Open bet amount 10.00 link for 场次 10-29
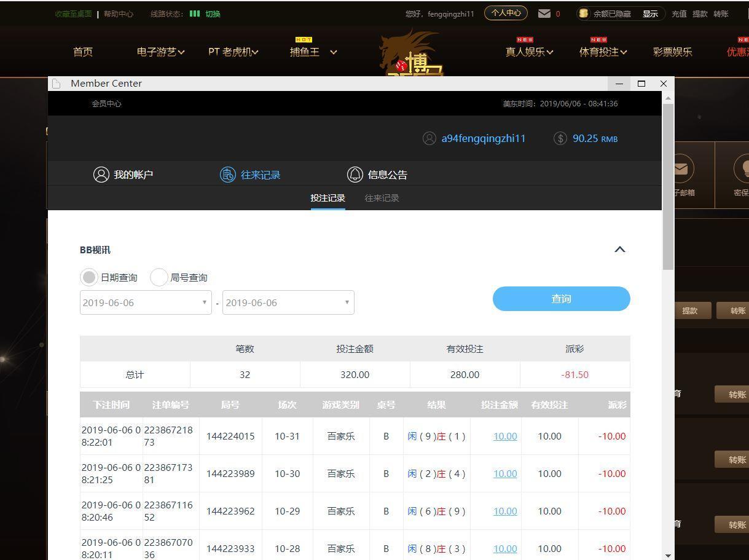Screen dimensions: 749x560 point(505,511)
